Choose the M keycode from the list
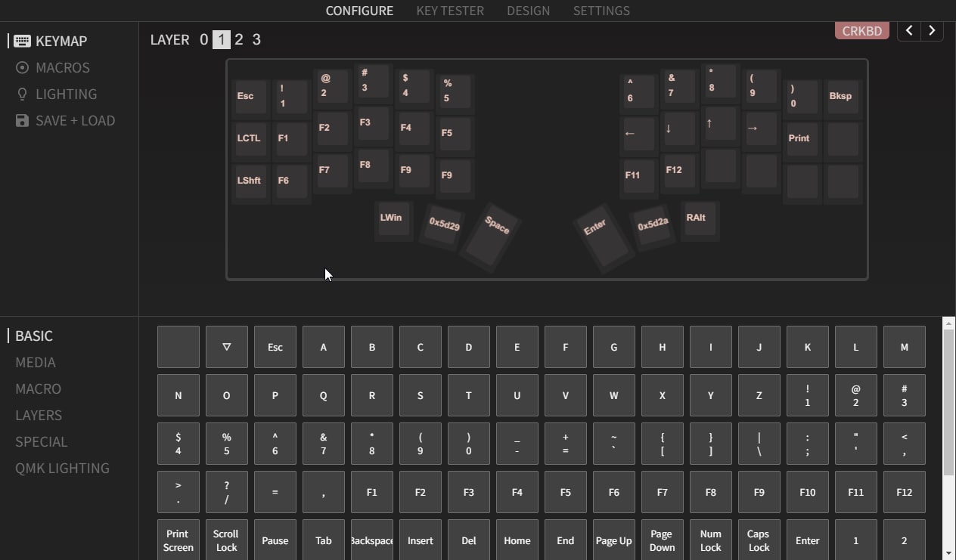Image resolution: width=956 pixels, height=560 pixels. tap(904, 347)
